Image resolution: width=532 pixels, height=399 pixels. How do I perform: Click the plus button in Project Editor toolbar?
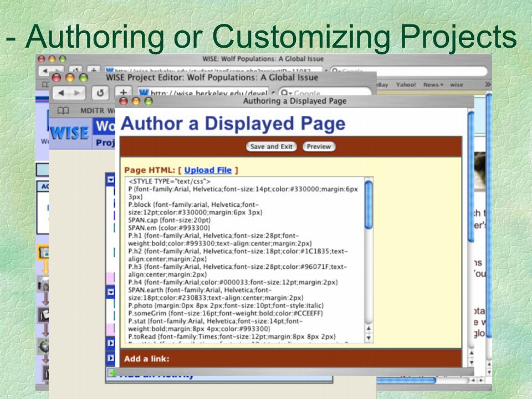point(123,93)
